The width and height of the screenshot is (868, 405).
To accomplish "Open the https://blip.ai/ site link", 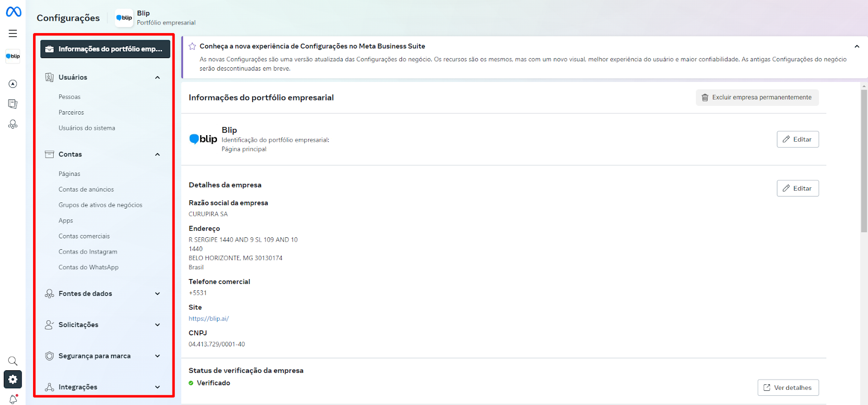I will (209, 319).
